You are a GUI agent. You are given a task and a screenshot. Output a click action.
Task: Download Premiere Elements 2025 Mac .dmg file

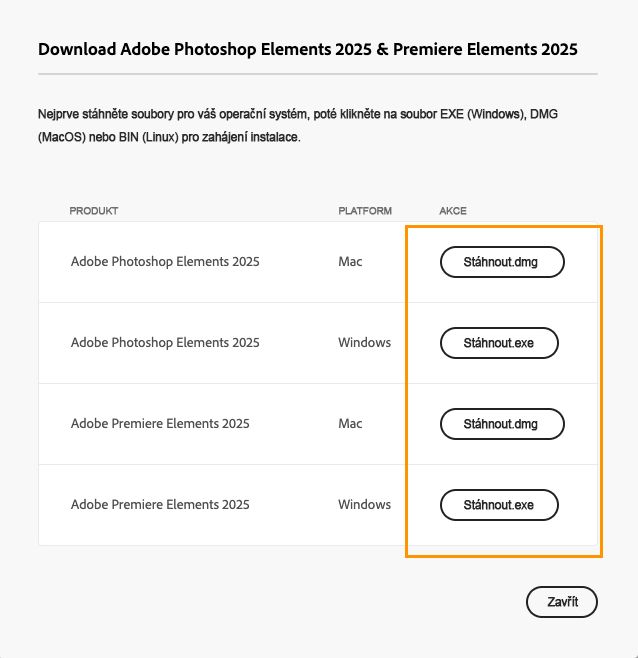point(502,424)
